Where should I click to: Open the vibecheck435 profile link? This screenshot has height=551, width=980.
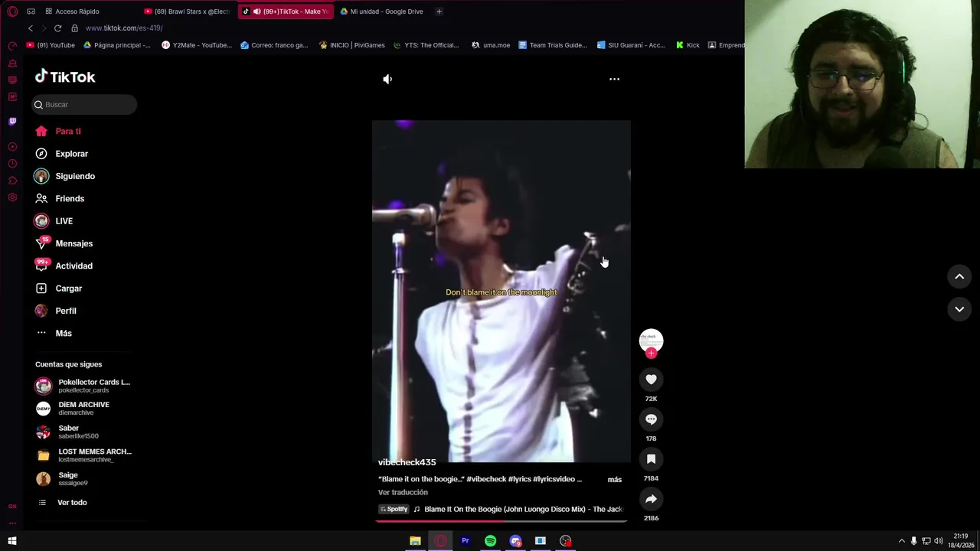tap(407, 462)
